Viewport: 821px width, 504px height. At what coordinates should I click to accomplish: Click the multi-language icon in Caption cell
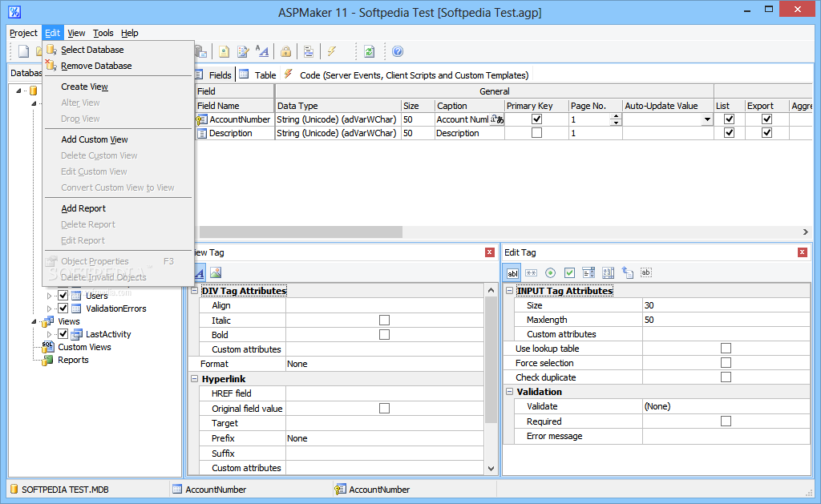pos(497,119)
